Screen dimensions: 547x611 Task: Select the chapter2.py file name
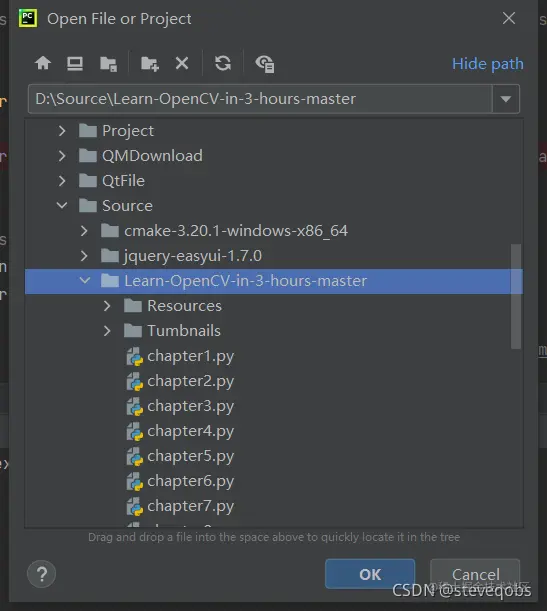click(x=191, y=381)
